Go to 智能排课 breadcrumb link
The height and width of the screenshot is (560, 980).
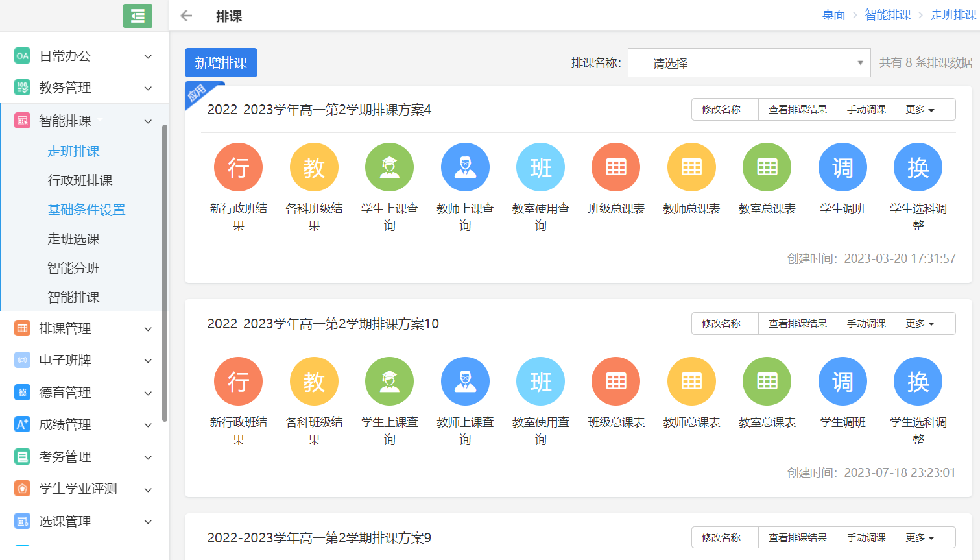(888, 15)
